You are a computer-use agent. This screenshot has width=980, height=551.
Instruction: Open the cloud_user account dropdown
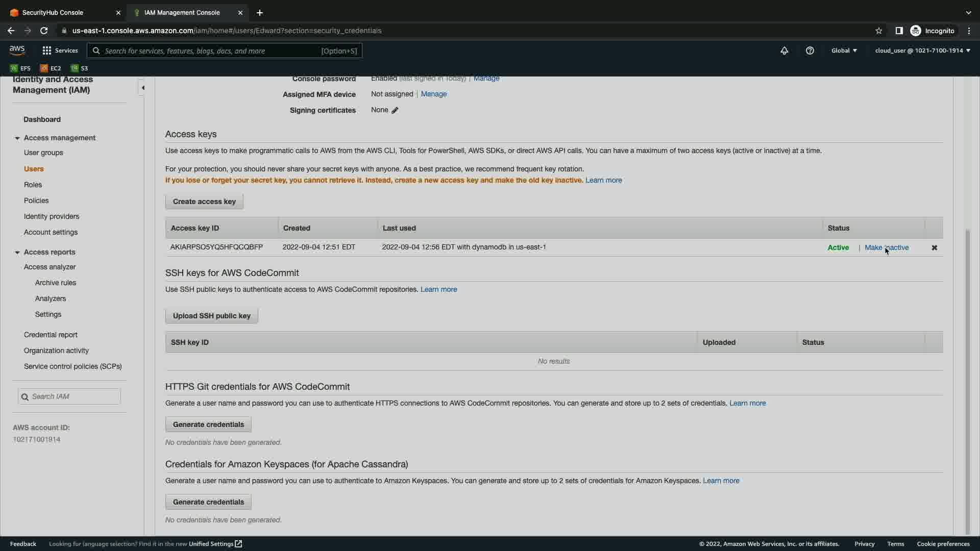pyautogui.click(x=922, y=51)
